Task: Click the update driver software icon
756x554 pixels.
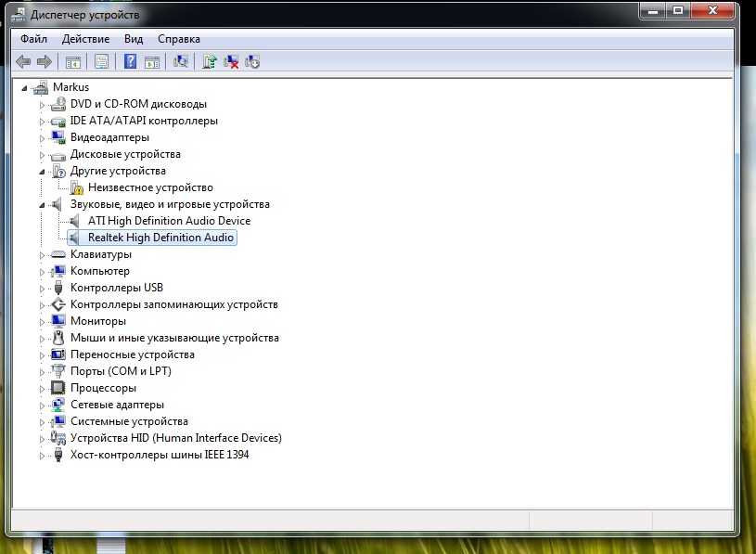Action: point(211,61)
